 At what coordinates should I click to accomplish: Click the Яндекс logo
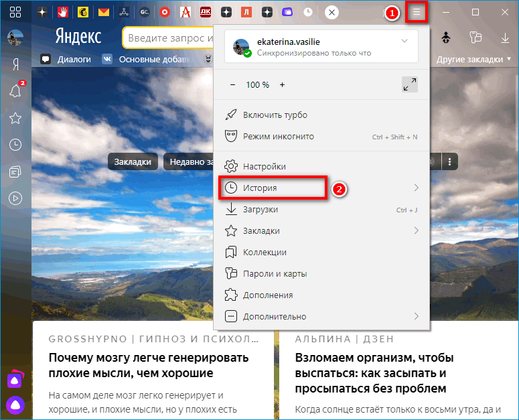click(78, 36)
